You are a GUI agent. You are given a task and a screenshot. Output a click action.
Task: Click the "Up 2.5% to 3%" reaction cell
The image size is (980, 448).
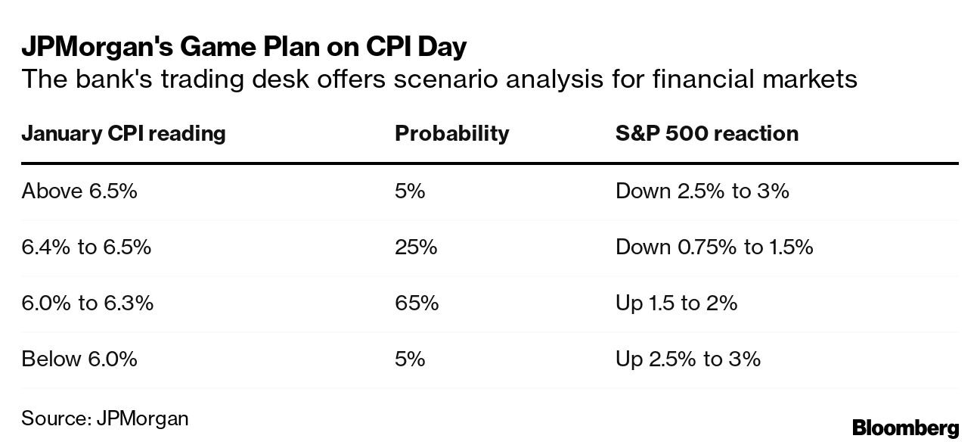(687, 359)
